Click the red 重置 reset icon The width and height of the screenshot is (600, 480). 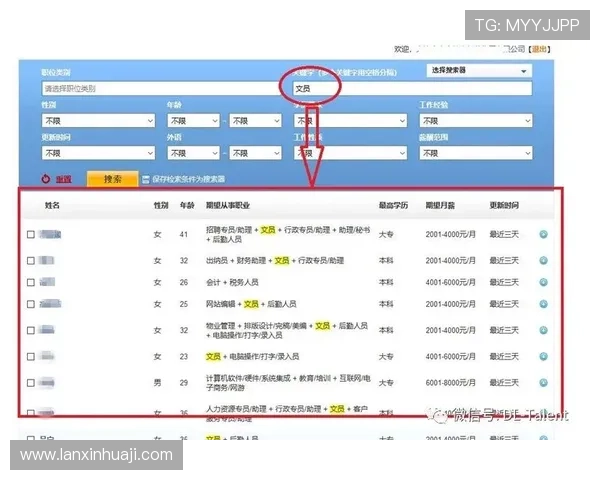pos(46,179)
